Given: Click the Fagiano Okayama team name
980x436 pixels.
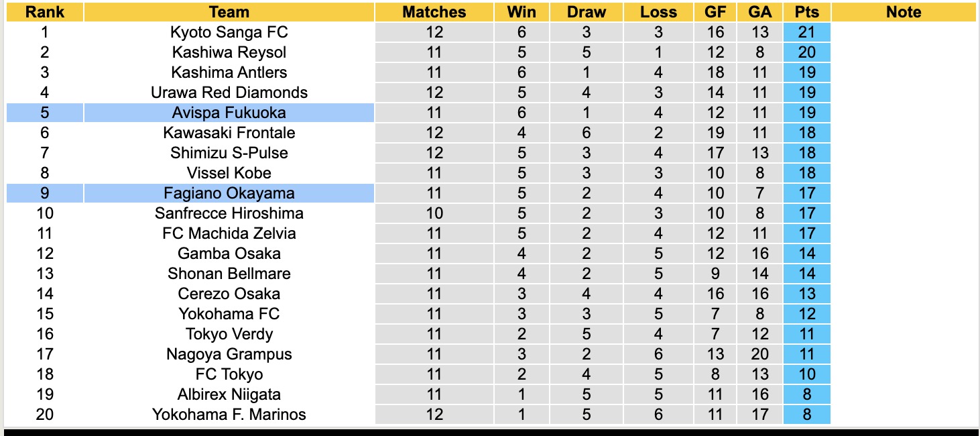Looking at the screenshot, I should click(229, 193).
